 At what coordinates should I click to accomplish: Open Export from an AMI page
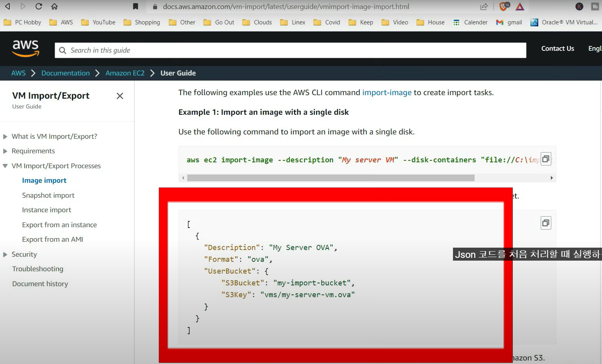pos(52,239)
